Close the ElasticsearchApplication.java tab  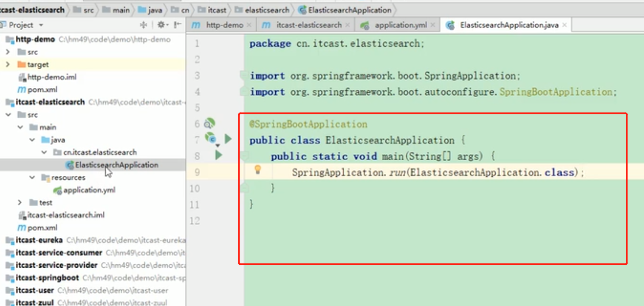tap(564, 25)
